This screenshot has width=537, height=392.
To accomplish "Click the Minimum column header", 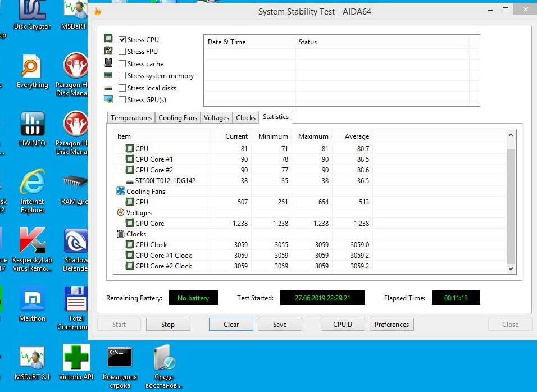I will pyautogui.click(x=271, y=136).
